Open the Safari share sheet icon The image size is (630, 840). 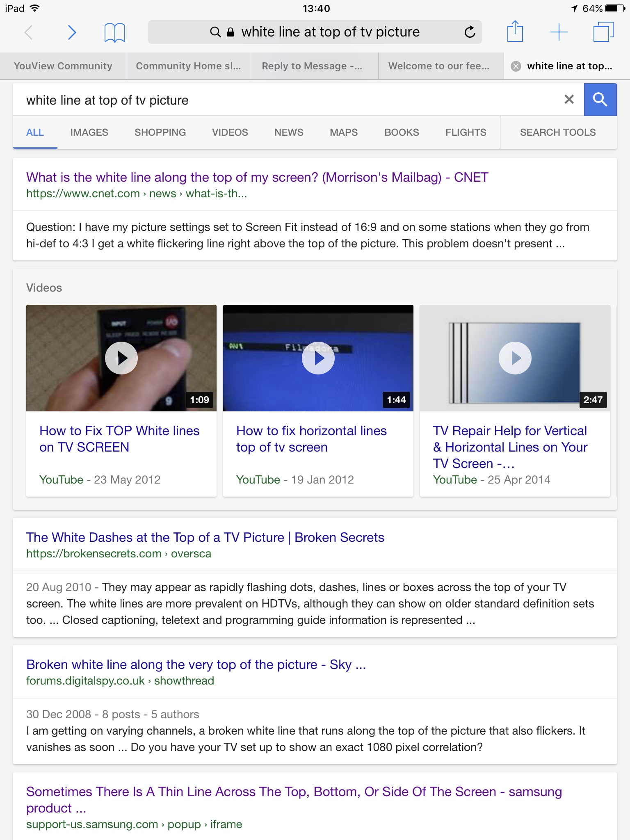[515, 32]
